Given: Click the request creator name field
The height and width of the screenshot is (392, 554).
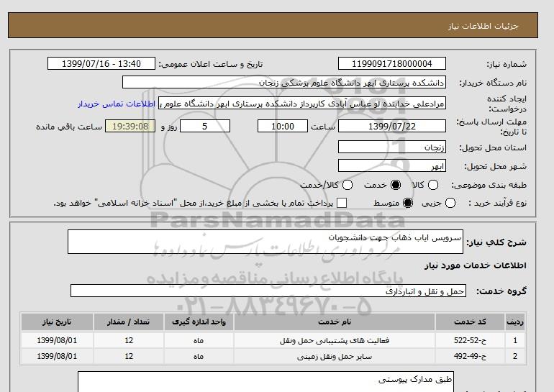Looking at the screenshot, I should [x=302, y=103].
